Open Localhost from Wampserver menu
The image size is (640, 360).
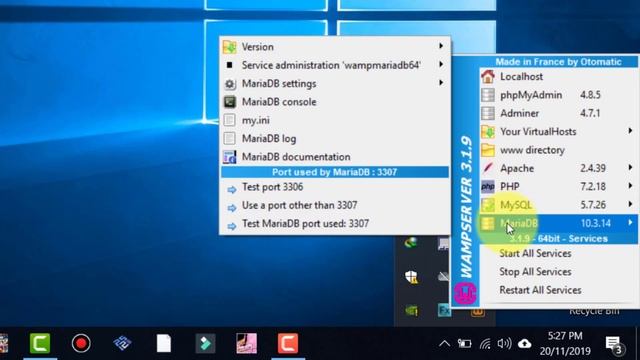coord(558,77)
